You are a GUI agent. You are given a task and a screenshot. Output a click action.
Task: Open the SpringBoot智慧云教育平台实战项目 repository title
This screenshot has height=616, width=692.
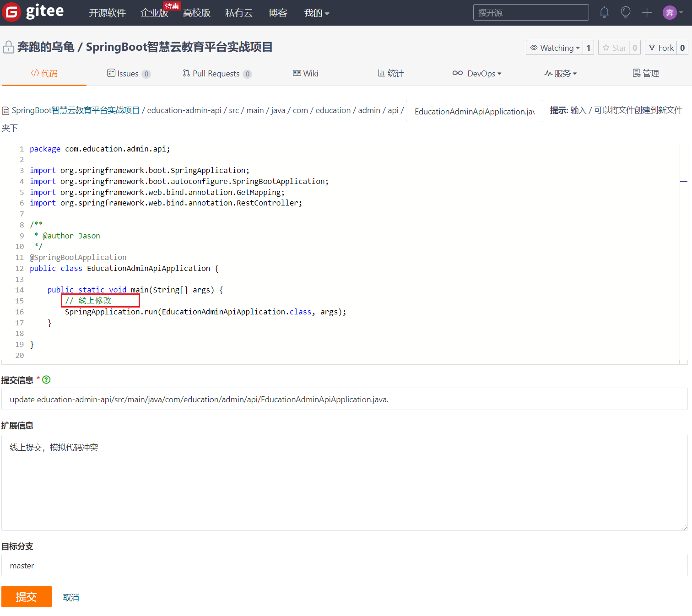click(x=179, y=47)
